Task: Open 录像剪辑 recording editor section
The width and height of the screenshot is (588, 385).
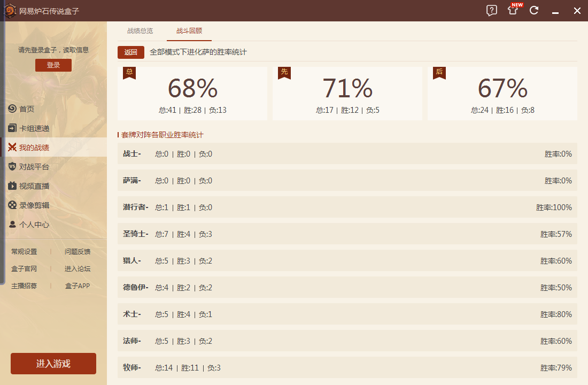Action: point(34,205)
